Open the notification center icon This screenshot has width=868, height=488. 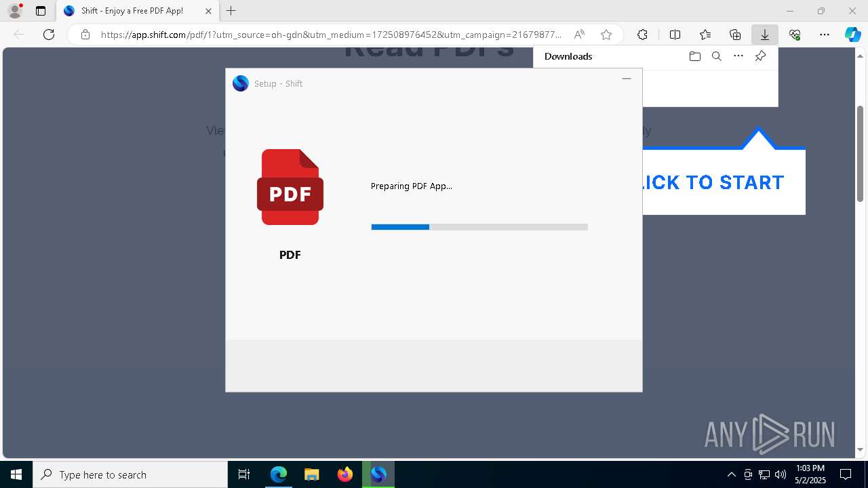pyautogui.click(x=846, y=474)
